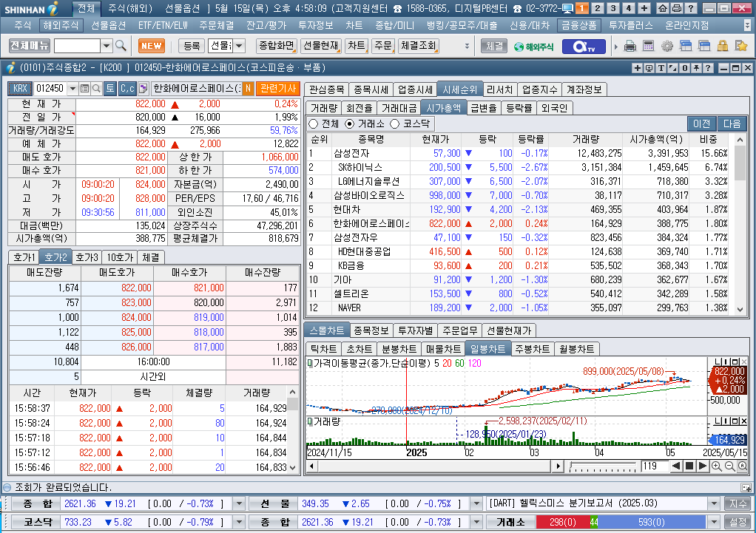This screenshot has height=533, width=756.
Task: Open the 해외주식 main menu
Action: click(x=60, y=25)
